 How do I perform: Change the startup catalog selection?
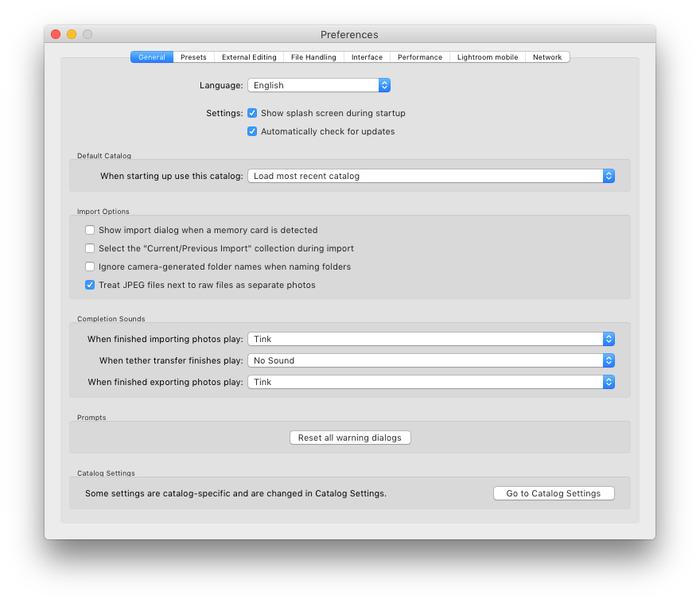click(431, 176)
